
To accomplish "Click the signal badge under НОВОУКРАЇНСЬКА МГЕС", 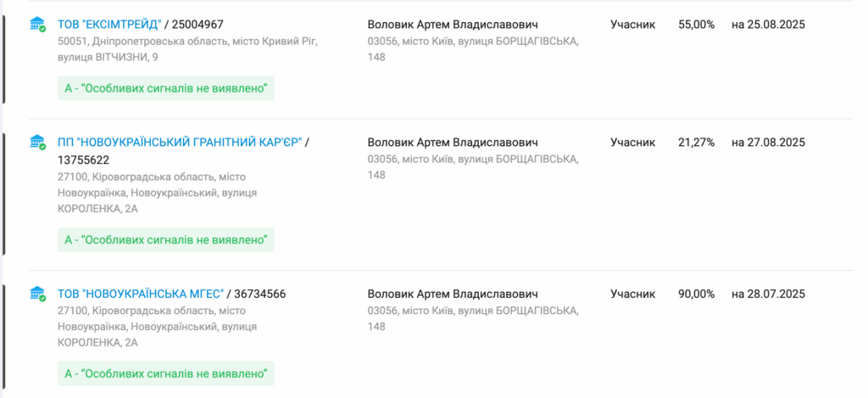I will (166, 373).
